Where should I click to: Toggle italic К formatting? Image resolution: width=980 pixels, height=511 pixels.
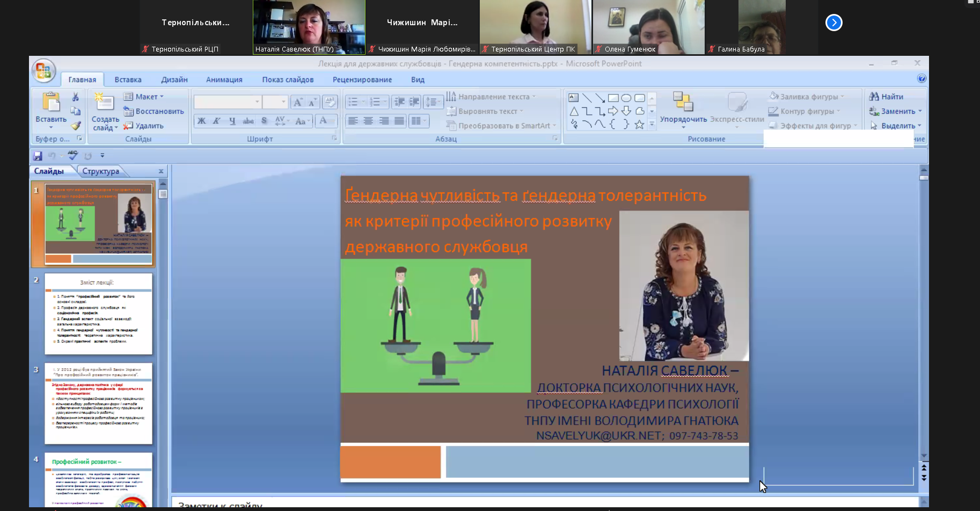[x=217, y=121]
